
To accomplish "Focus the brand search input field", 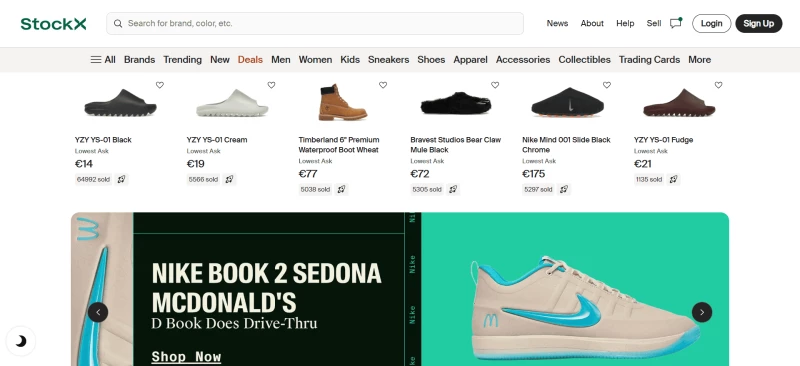I will [x=315, y=23].
